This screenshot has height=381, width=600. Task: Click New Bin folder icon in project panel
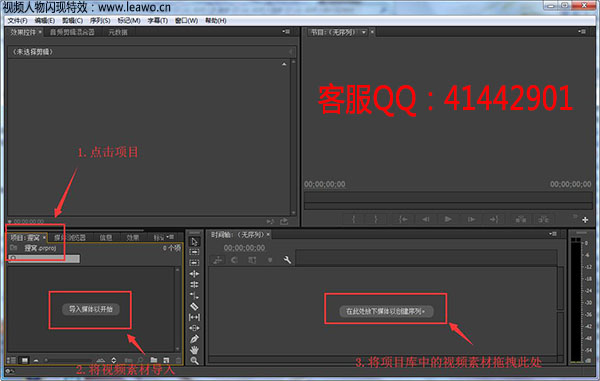[154, 360]
